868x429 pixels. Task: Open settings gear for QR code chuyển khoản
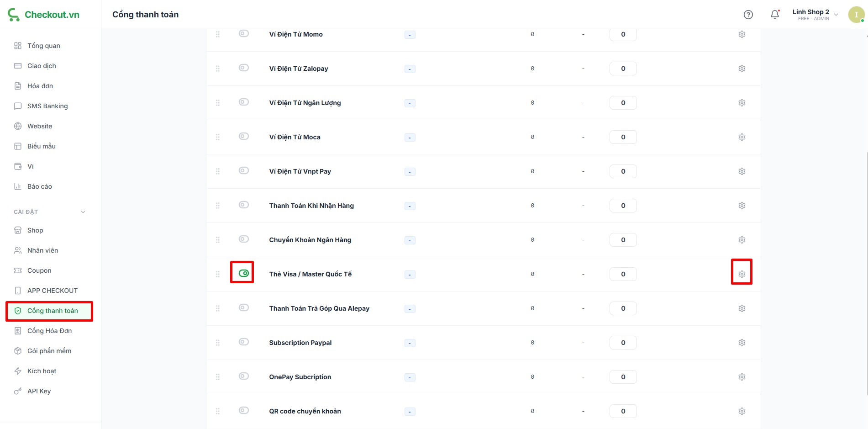[742, 411]
